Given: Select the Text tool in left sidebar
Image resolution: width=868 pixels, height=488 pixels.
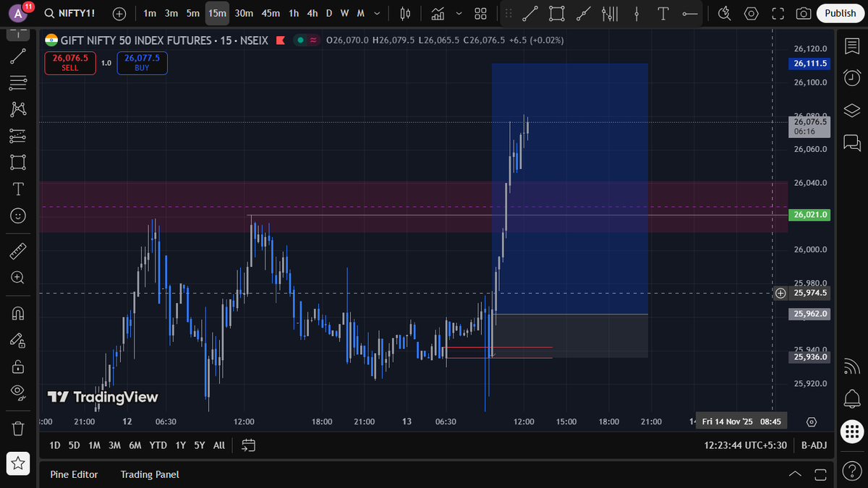Looking at the screenshot, I should (18, 189).
